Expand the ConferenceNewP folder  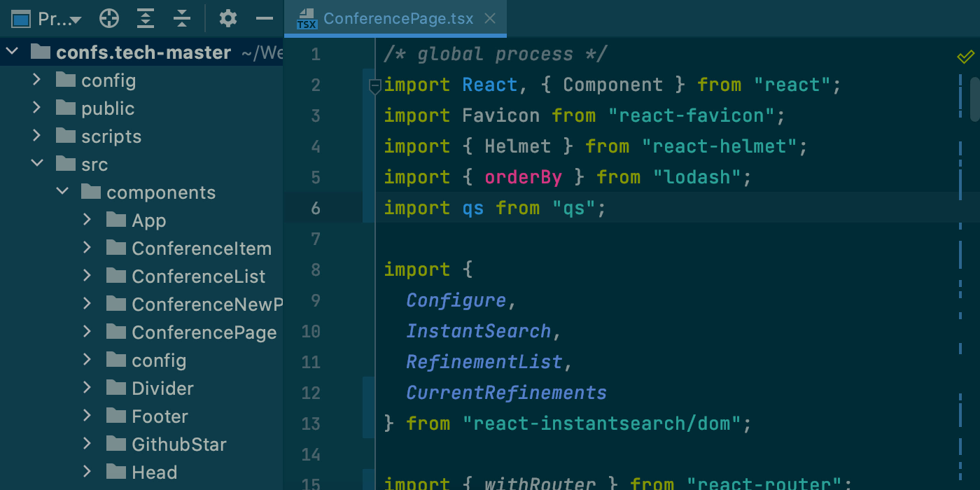(x=87, y=304)
